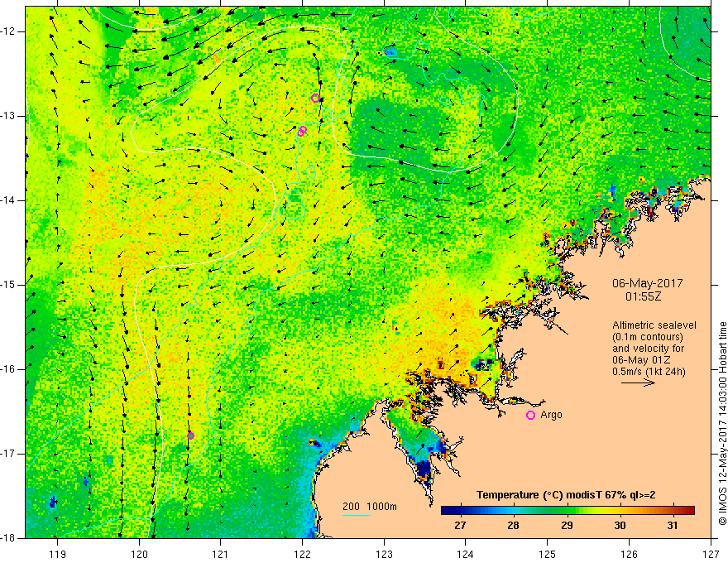Click the colorbar tick label 27
Screen dimensions: 728x563
[x=460, y=526]
